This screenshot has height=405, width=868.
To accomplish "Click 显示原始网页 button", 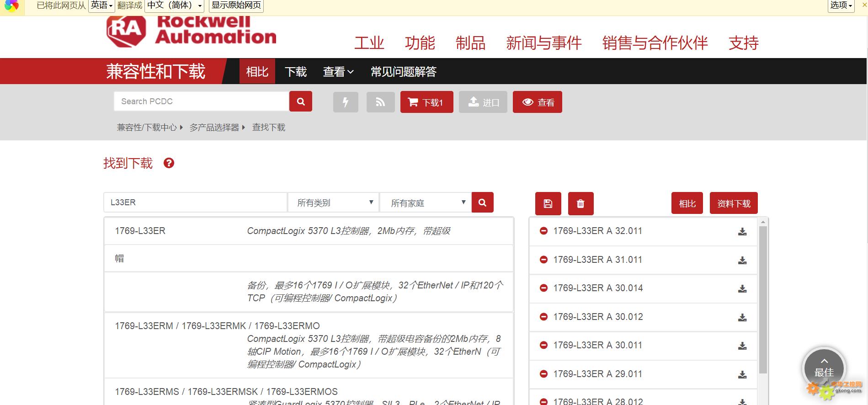I will click(x=236, y=5).
